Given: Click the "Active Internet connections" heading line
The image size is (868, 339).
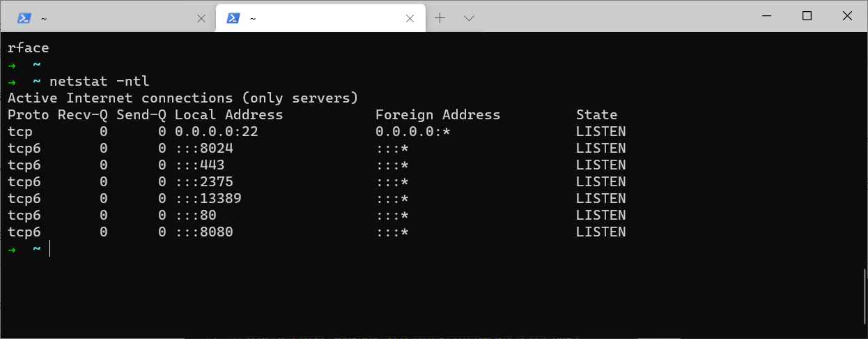Looking at the screenshot, I should coord(183,98).
